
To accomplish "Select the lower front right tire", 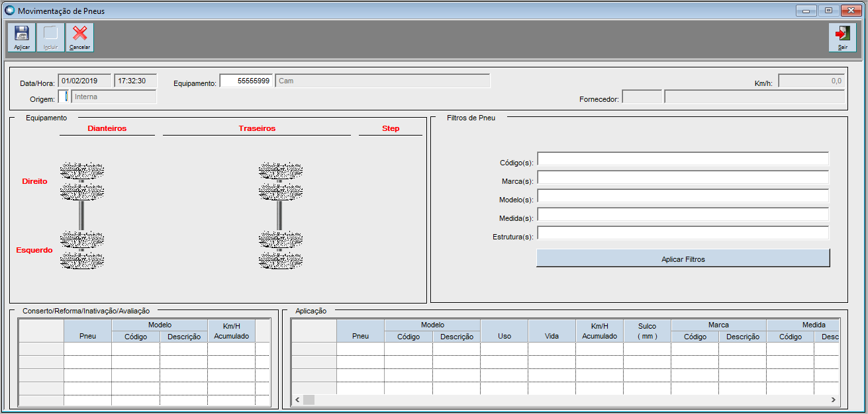I will click(x=82, y=192).
